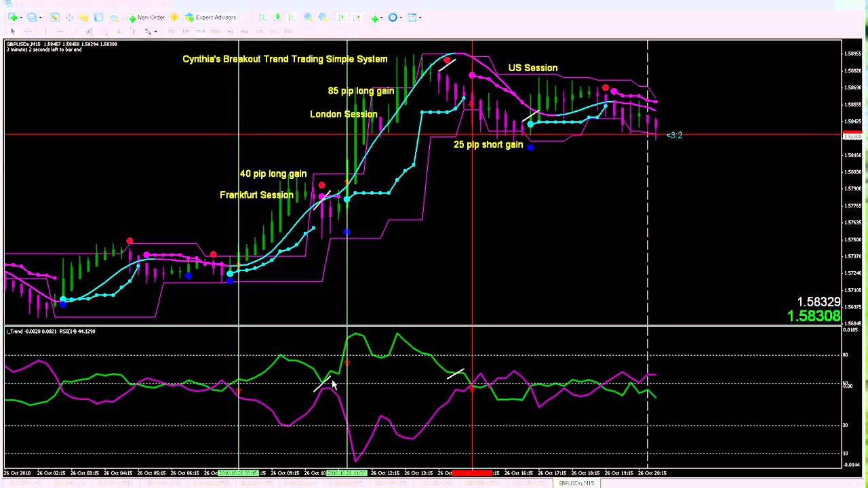Viewport: 868px width, 488px height.
Task: Pick the horizontal line drawing tool
Action: tap(60, 32)
